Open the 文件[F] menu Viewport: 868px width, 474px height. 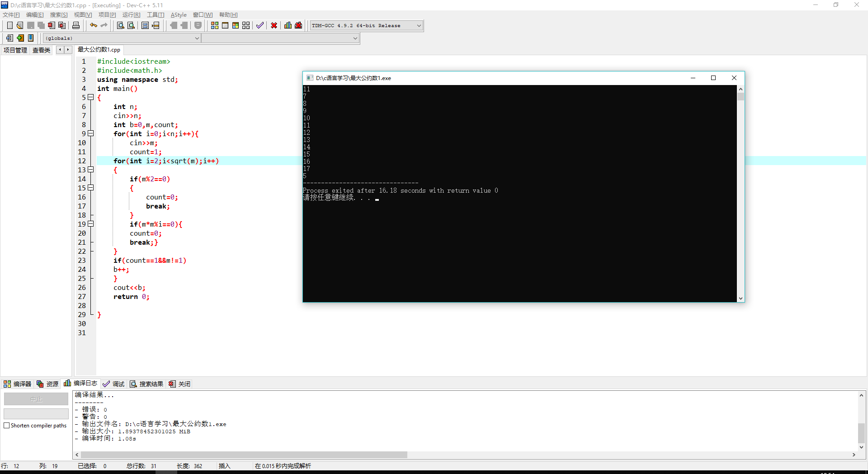(11, 15)
